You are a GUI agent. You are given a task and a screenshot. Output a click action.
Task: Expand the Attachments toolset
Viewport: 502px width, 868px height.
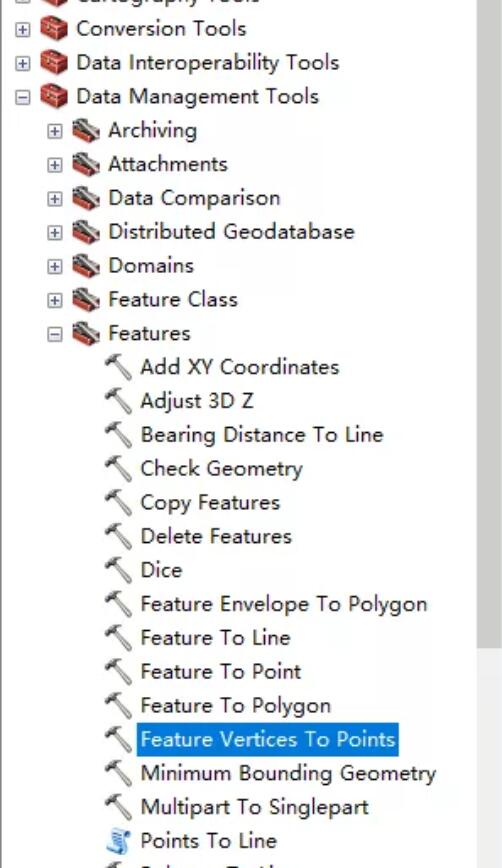[54, 165]
